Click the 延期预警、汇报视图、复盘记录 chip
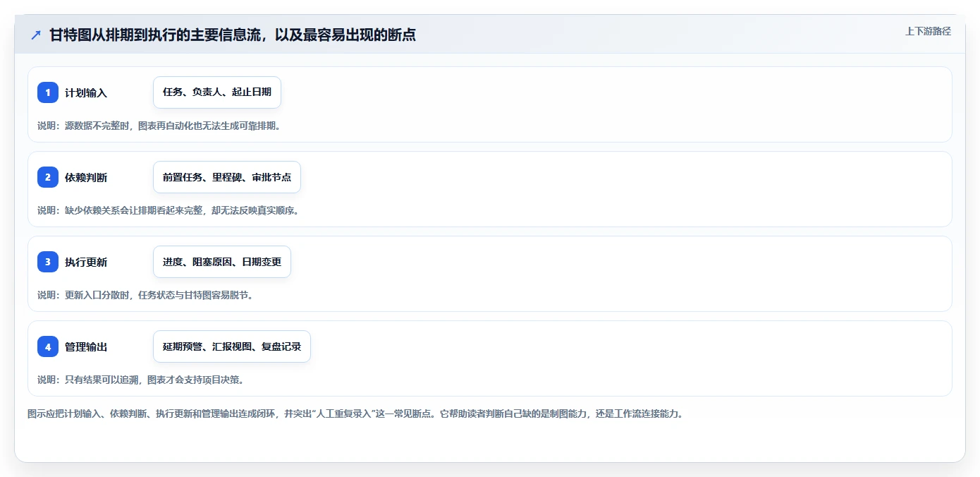980x477 pixels. 232,346
